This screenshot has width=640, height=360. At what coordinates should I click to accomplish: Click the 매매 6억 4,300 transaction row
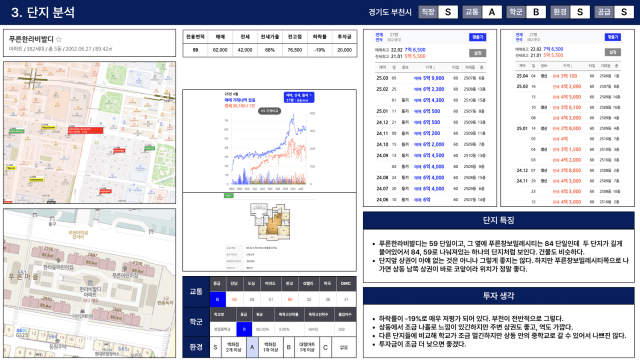[430, 100]
